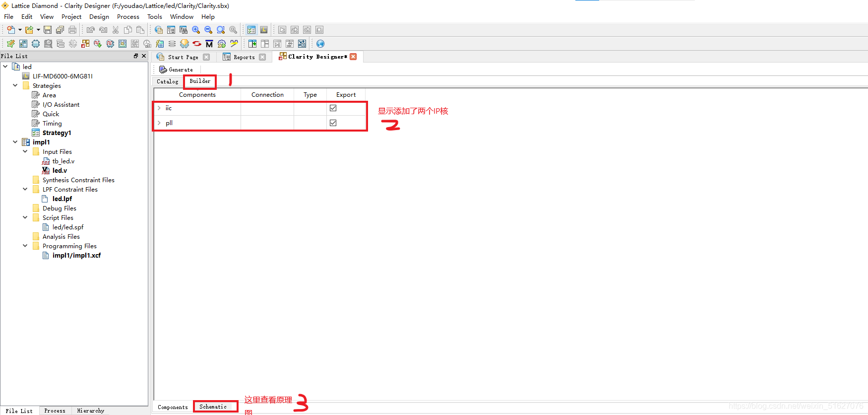Switch to the Catalog tab
The image size is (868, 415).
168,81
